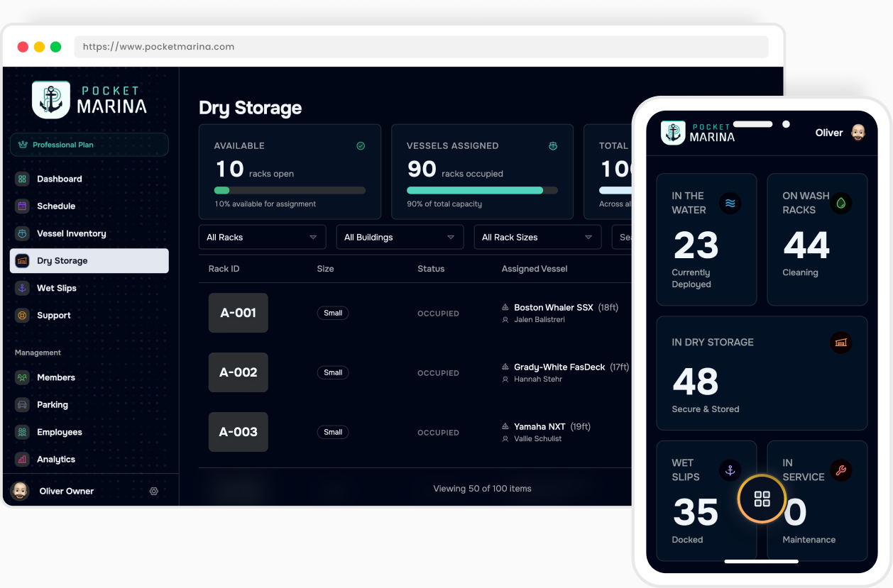Open settings next to Oliver Owner
Image resolution: width=893 pixels, height=588 pixels.
tap(153, 491)
